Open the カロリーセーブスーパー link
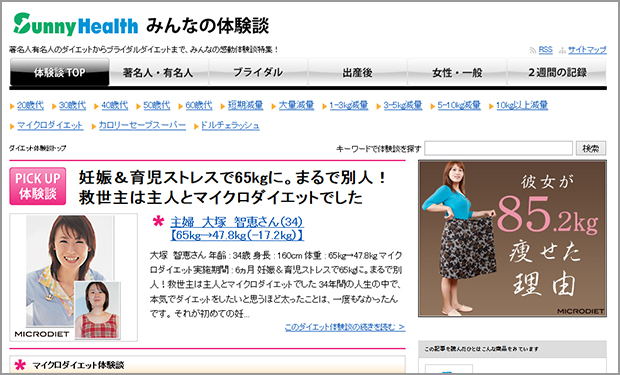 (142, 125)
